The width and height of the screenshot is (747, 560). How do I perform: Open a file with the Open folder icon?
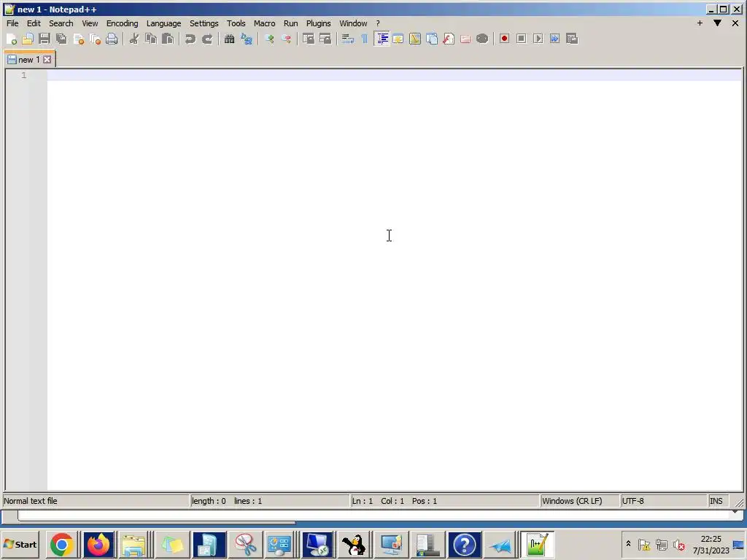[28, 39]
